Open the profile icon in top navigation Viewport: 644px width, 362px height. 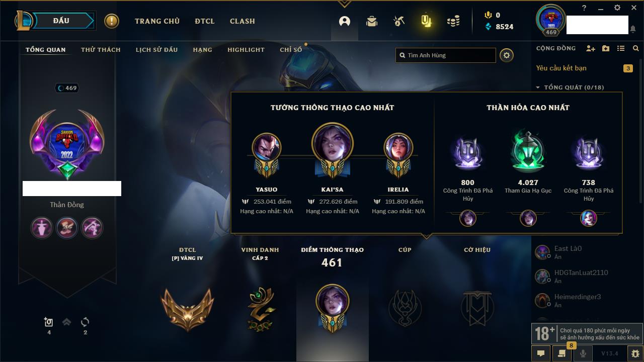point(345,21)
